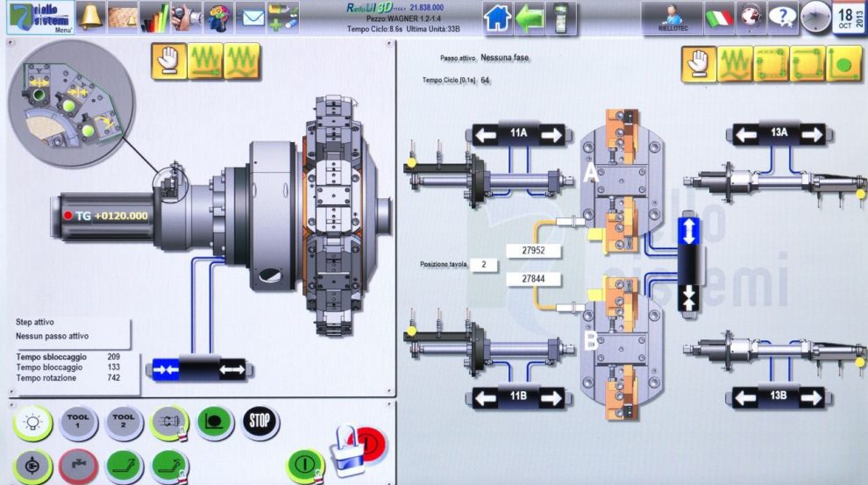The height and width of the screenshot is (485, 868).
Task: Select first square path mode icon
Action: coord(772,65)
